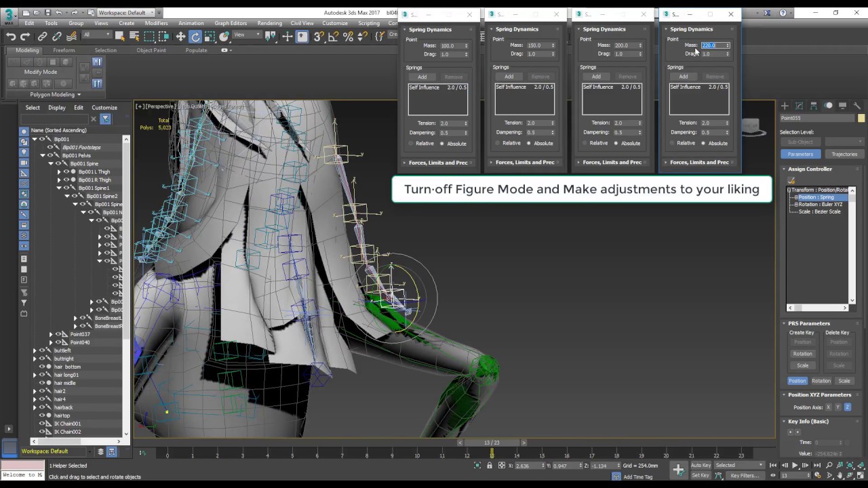Toggle Percent Snap icon
This screenshot has height=488, width=868.
pos(349,37)
